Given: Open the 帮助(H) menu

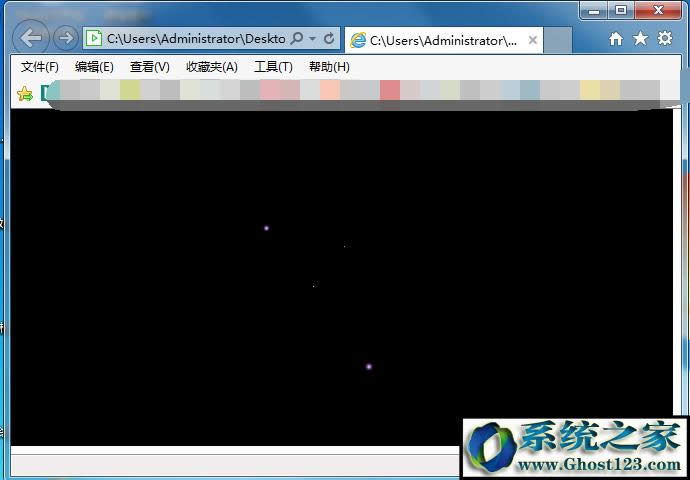Looking at the screenshot, I should tap(329, 67).
